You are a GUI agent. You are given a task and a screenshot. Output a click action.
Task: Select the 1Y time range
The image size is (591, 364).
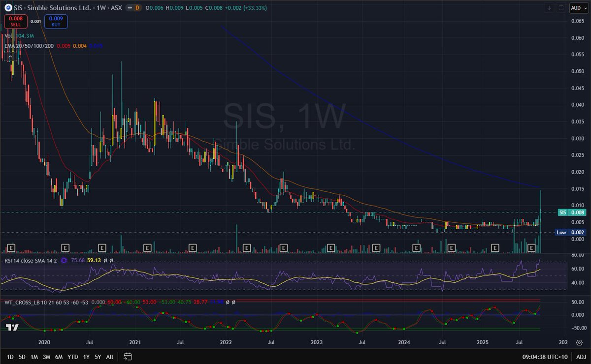[x=86, y=357]
